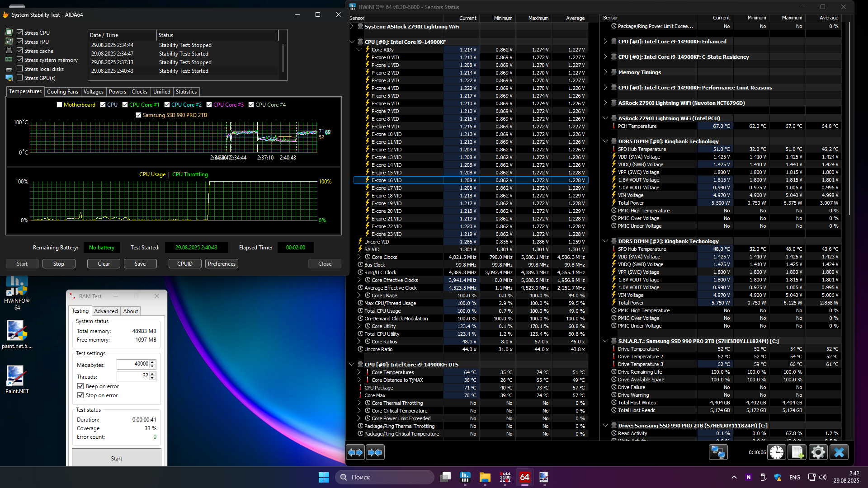
Task: Click the safely remove hardware USB icon
Action: click(763, 477)
